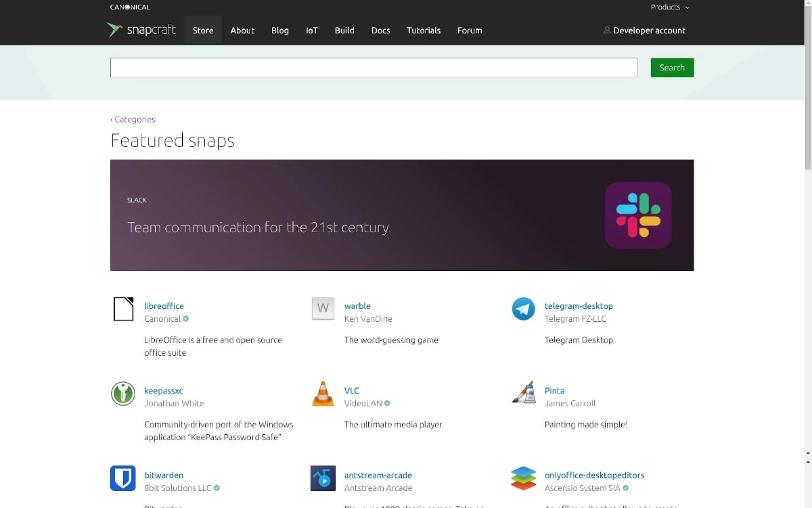Screen dimensions: 812x508
Task: Expand the Products dropdown
Action: coord(669,7)
